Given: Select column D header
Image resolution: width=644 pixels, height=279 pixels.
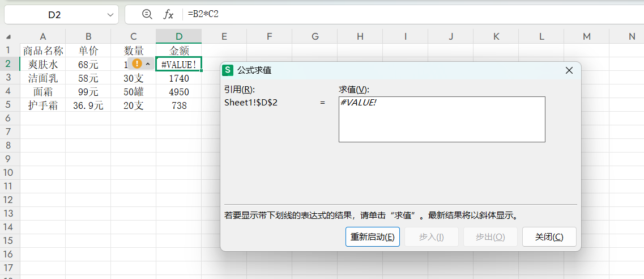Looking at the screenshot, I should [178, 36].
